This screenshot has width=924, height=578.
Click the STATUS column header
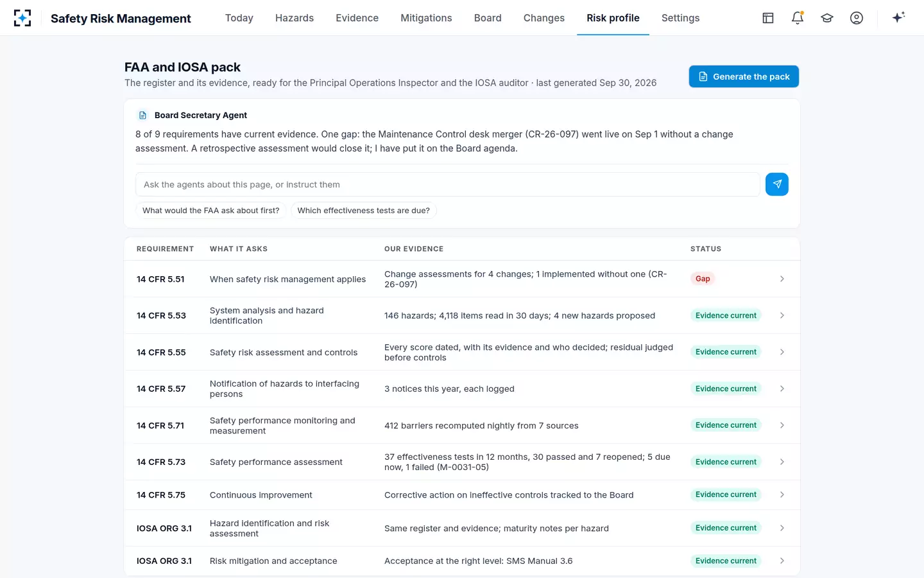[x=706, y=249]
